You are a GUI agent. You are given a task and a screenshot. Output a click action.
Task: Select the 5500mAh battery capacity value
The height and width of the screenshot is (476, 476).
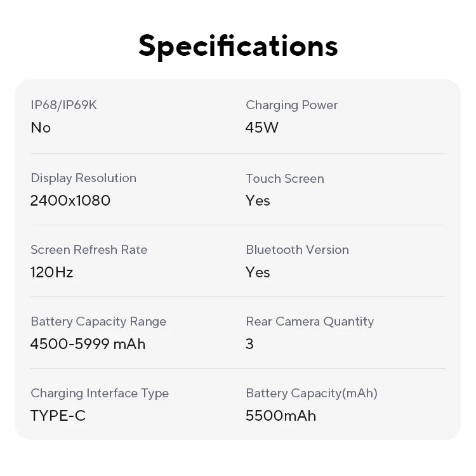(281, 416)
